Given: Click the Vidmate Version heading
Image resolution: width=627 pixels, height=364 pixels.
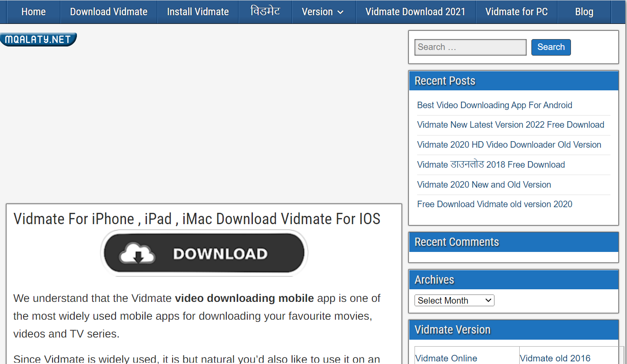Looking at the screenshot, I should [x=452, y=330].
